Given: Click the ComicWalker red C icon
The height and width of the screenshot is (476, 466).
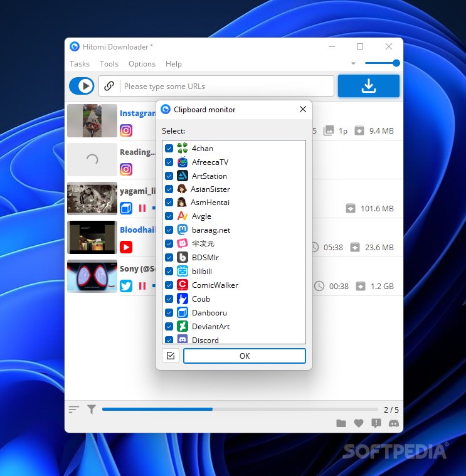Looking at the screenshot, I should click(x=182, y=285).
